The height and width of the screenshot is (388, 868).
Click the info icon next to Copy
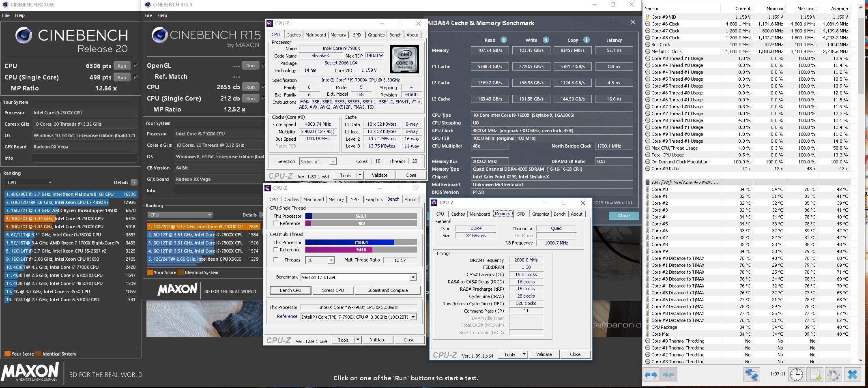[x=586, y=40]
